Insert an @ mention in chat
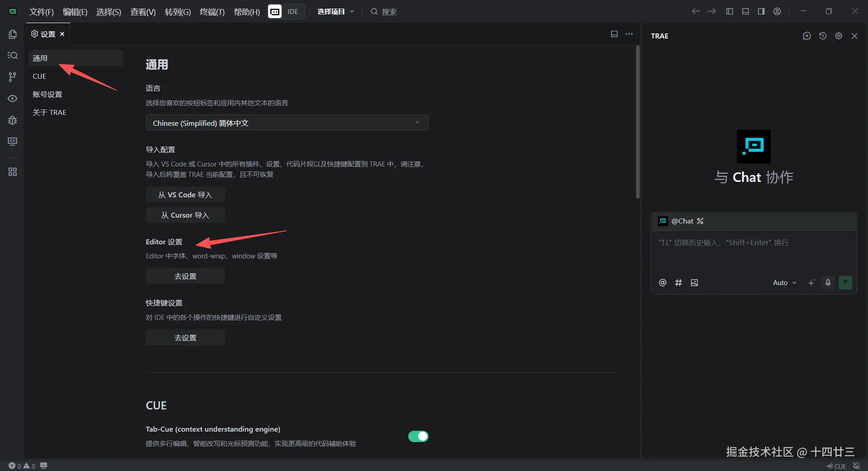Viewport: 868px width, 471px height. click(x=663, y=283)
